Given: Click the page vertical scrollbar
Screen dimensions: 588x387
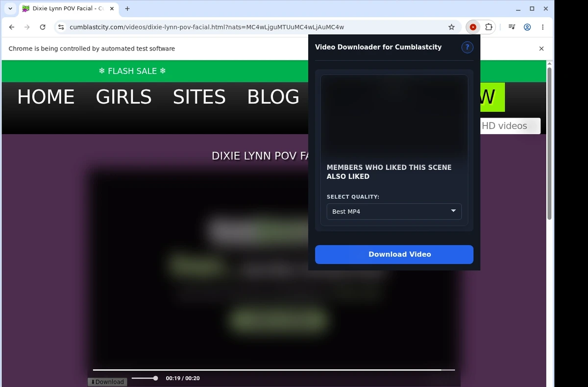Looking at the screenshot, I should tap(549, 143).
